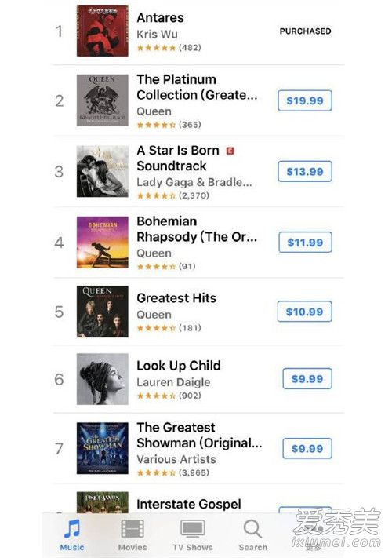Open Queen Greatest Hits album artwork
This screenshot has width=392, height=558.
click(103, 312)
